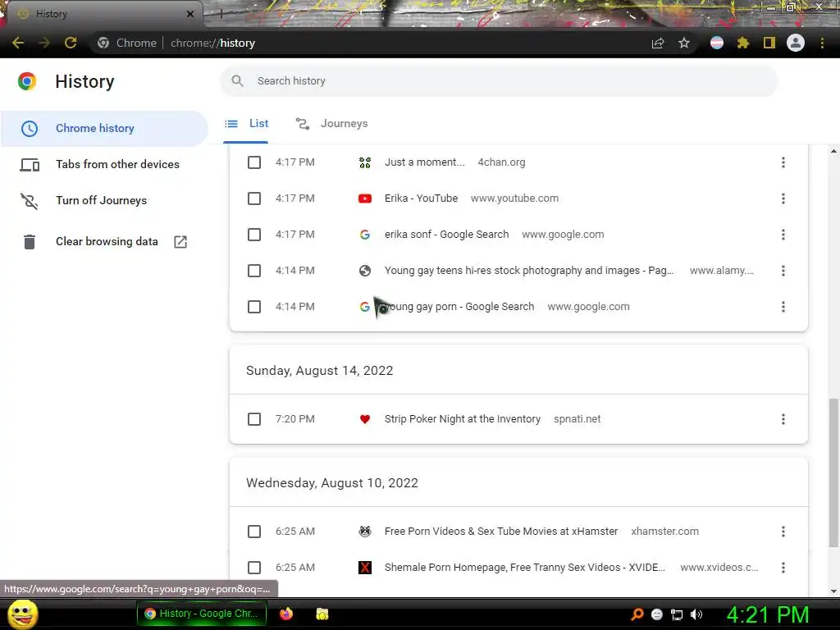
Task: Click the trash icon for Clear browsing data
Action: 30,242
